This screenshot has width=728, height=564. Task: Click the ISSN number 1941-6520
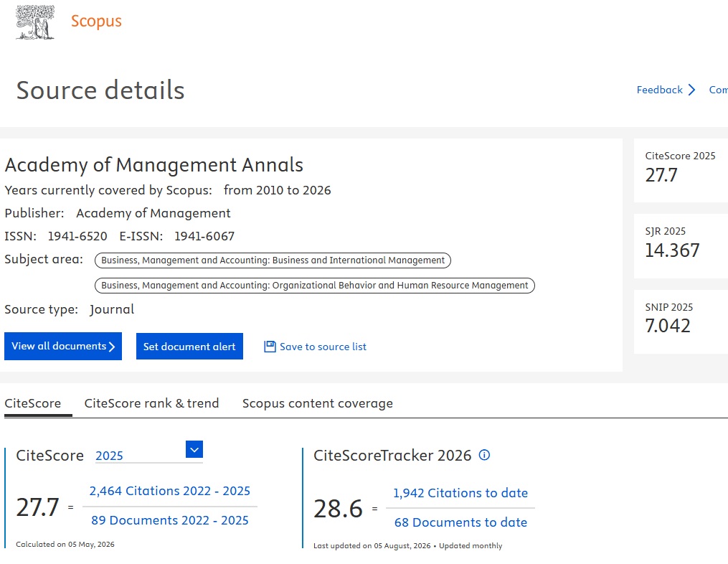(x=77, y=236)
